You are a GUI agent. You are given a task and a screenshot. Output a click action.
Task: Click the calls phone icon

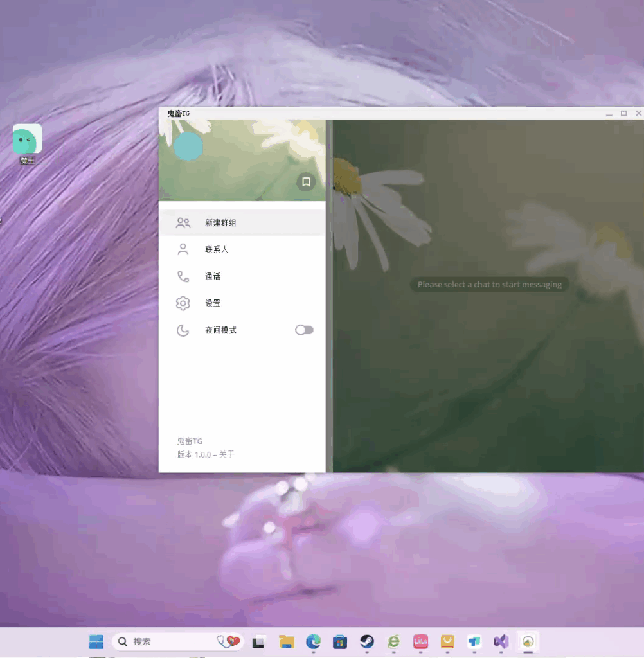[x=183, y=276]
